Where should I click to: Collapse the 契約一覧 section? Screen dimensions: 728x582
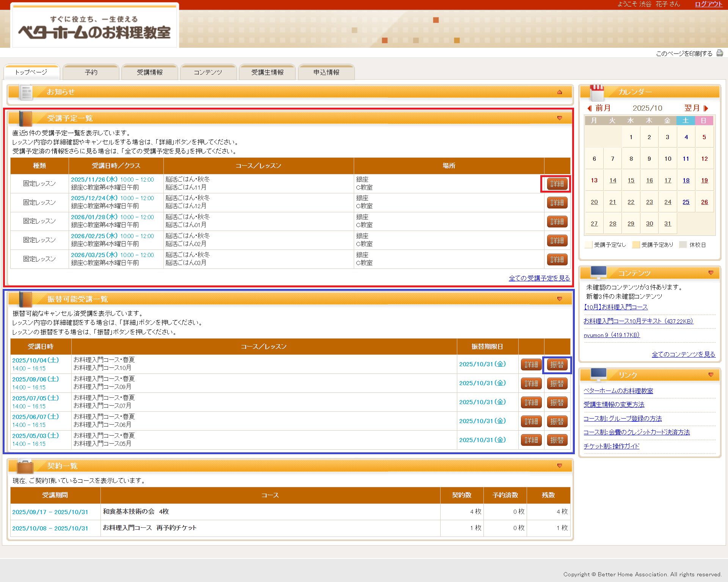click(x=559, y=466)
